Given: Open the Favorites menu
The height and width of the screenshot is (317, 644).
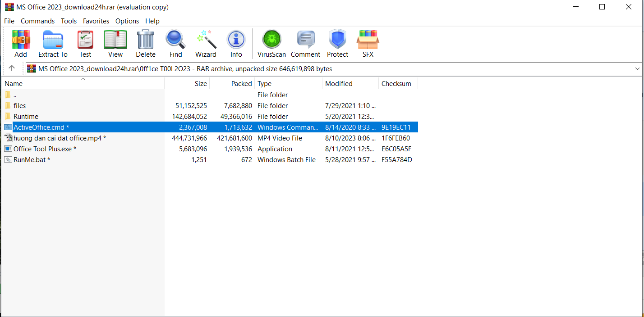Looking at the screenshot, I should click(96, 21).
